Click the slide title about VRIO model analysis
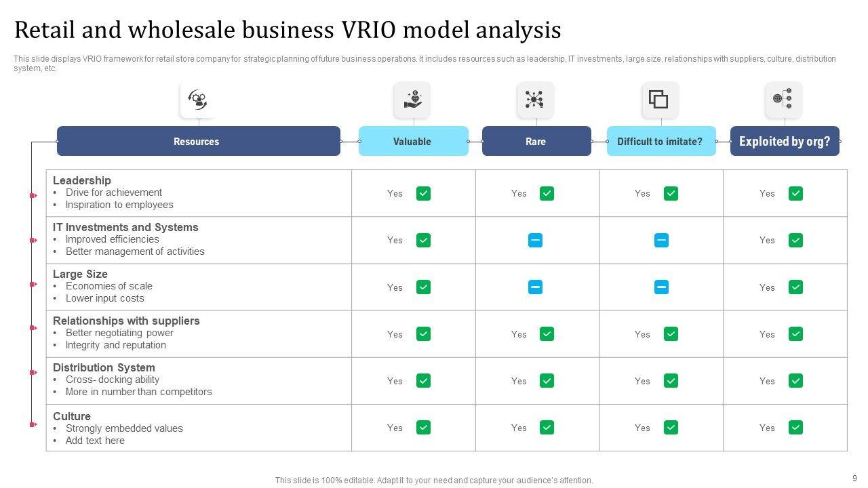868x488 pixels. click(288, 30)
